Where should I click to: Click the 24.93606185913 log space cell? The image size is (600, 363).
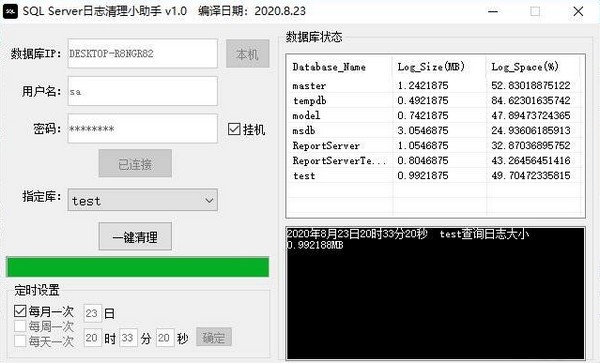531,130
